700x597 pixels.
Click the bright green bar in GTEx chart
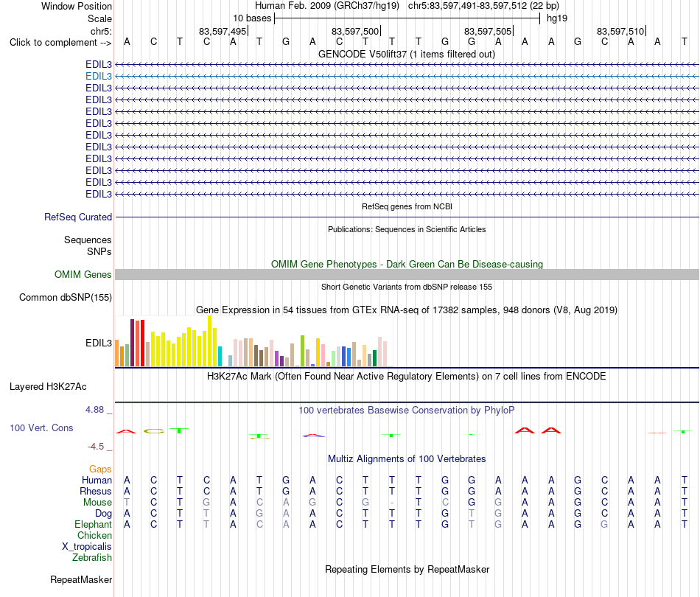pos(302,351)
